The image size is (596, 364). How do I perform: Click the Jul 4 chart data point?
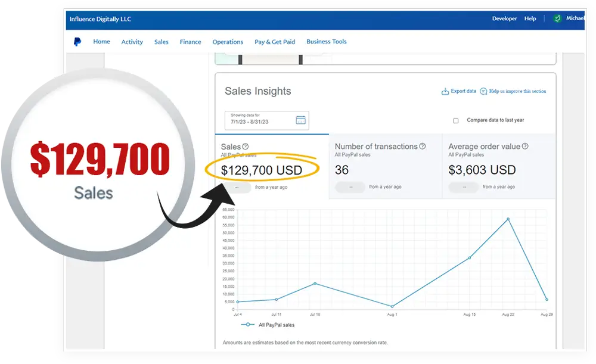pyautogui.click(x=238, y=301)
